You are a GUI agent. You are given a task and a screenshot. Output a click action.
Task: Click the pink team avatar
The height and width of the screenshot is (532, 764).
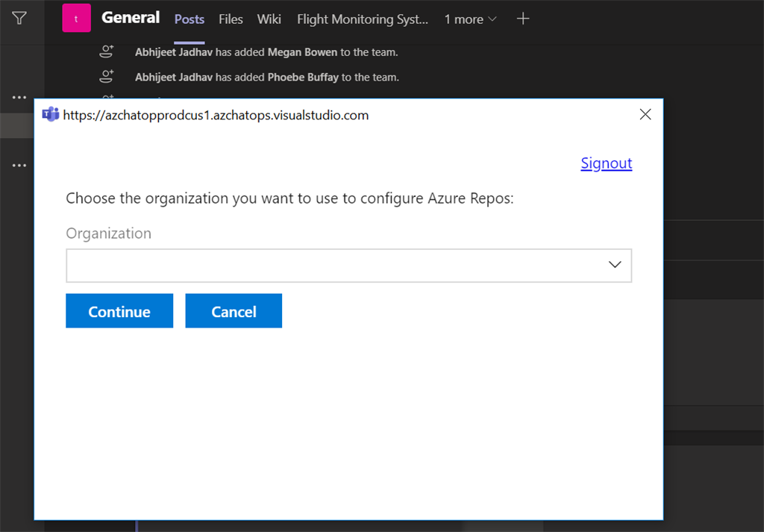(x=76, y=19)
